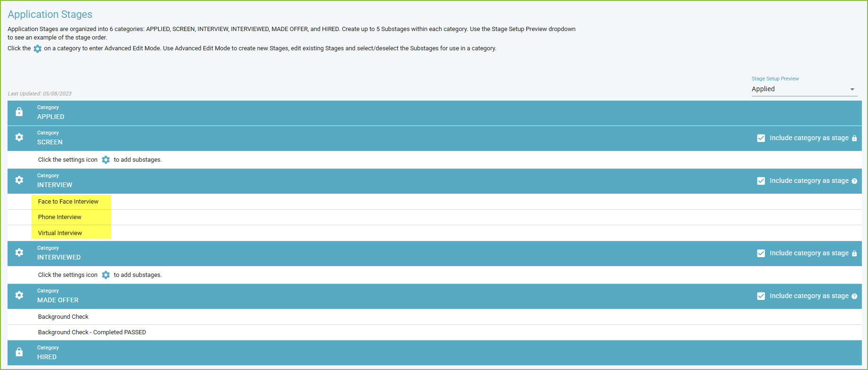Click settings icon in SCREEN substage hint
Image resolution: width=868 pixels, height=370 pixels.
pos(105,160)
